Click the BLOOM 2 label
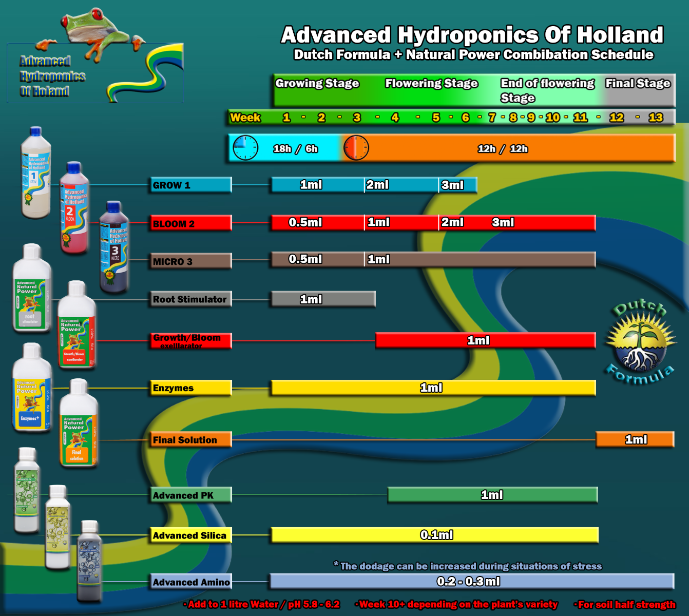The width and height of the screenshot is (689, 616). 190,223
